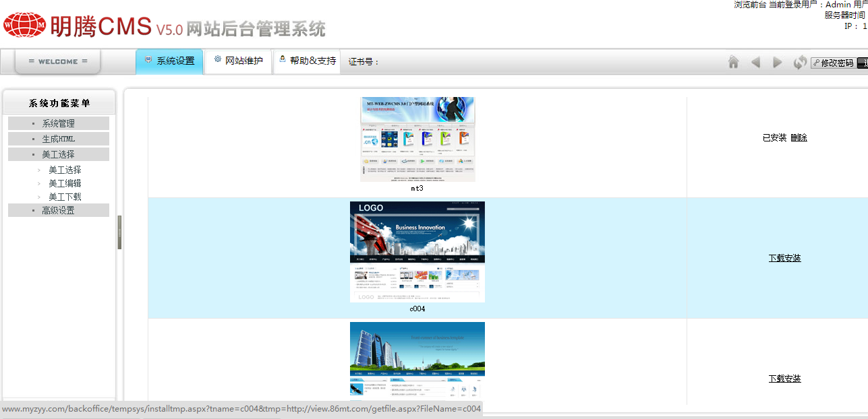This screenshot has width=868, height=419.
Task: Click the sidebar collapse handle
Action: coord(120,232)
